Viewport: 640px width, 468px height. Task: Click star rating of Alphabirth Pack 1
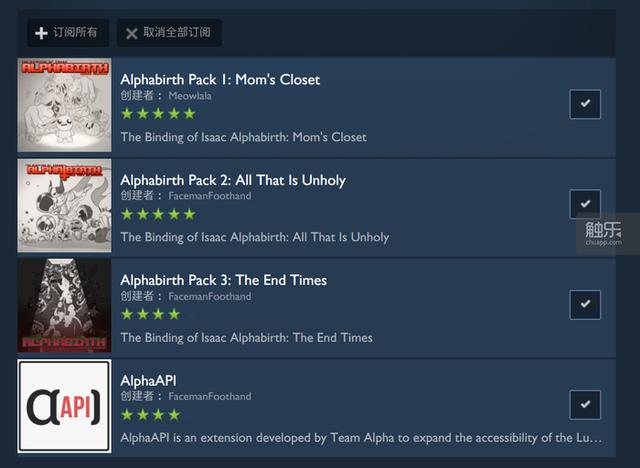coord(158,113)
